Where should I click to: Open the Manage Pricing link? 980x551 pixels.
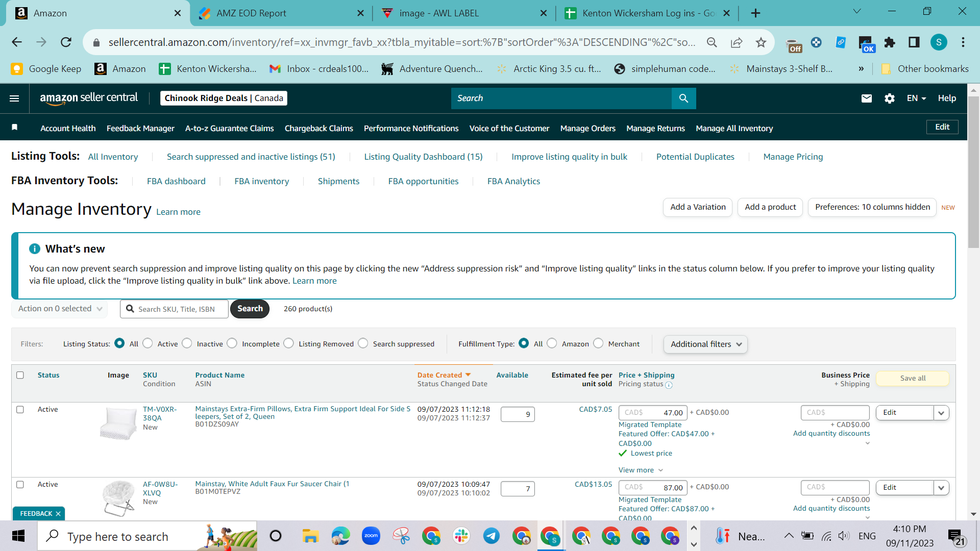[x=793, y=157]
